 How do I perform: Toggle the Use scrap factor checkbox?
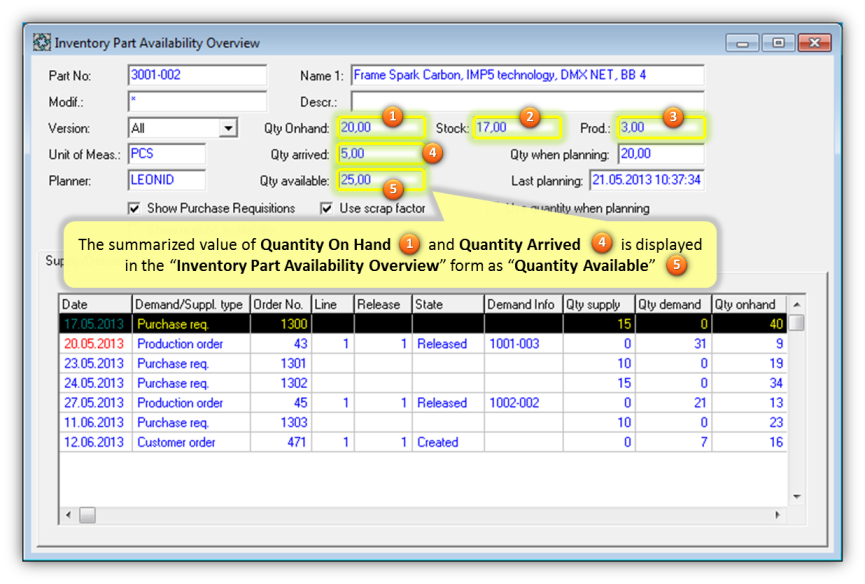point(327,208)
